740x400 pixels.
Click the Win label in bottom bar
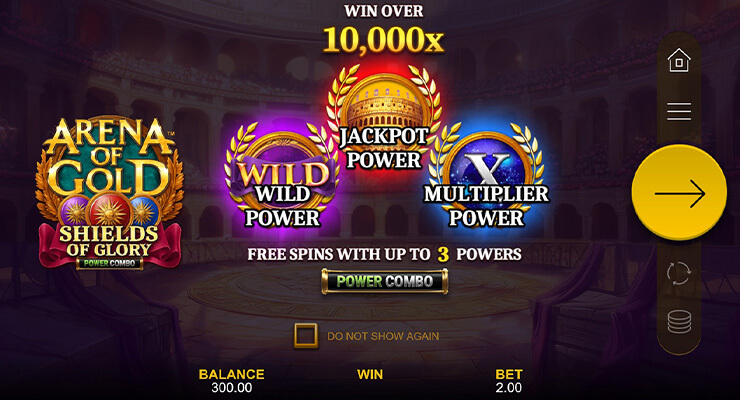coord(370,375)
